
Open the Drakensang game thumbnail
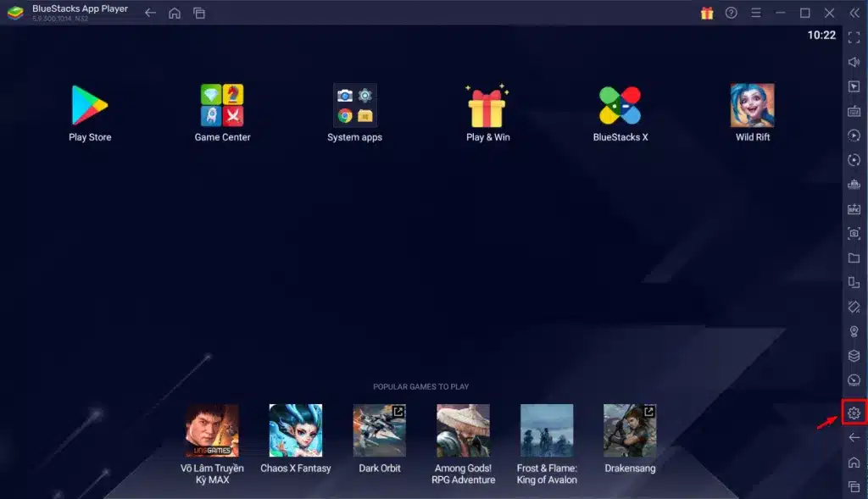tap(630, 430)
